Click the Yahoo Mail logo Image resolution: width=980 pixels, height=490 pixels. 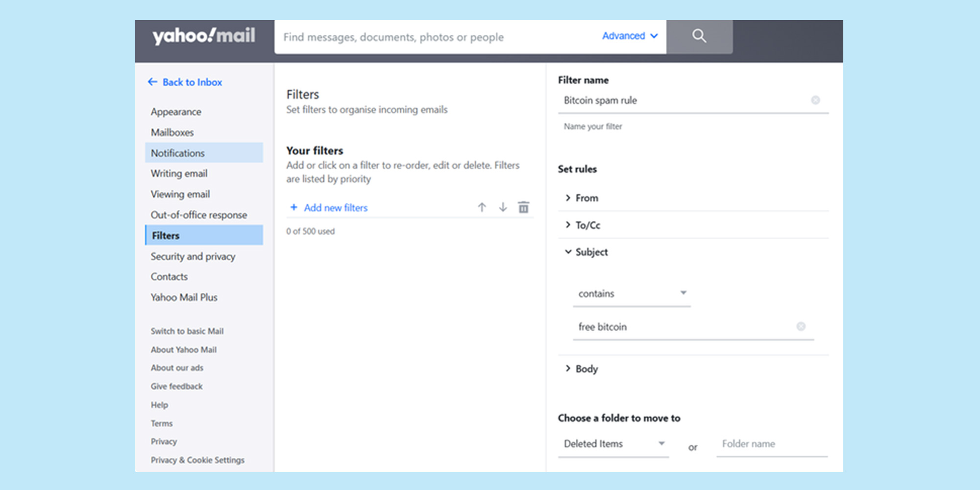[202, 35]
